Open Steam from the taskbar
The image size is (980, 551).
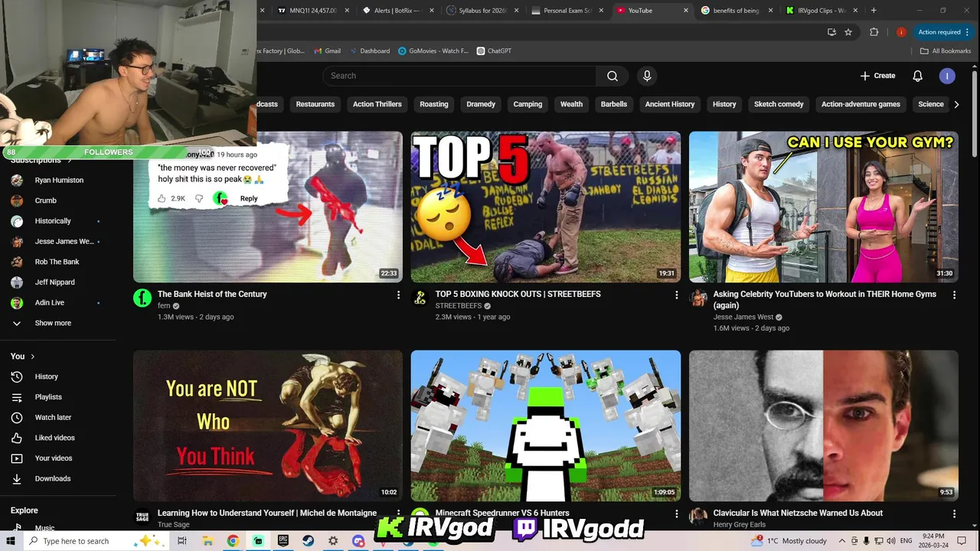click(308, 541)
